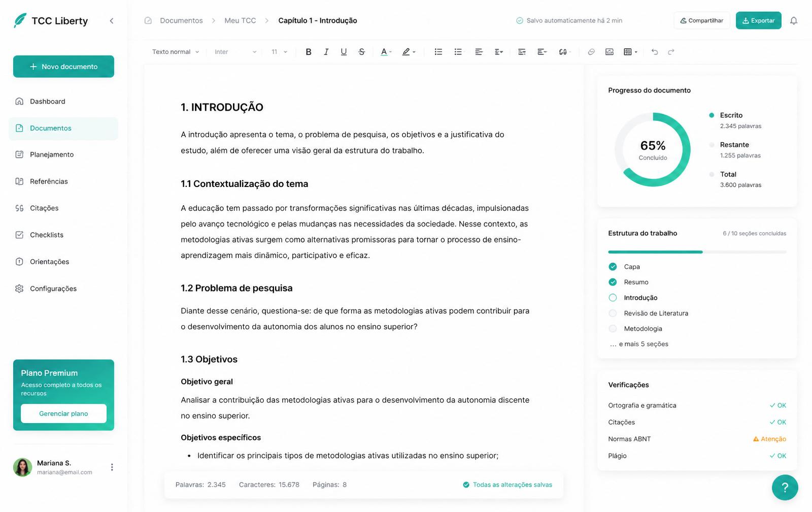
Task: Click the 1. INTRODUÇÃO heading in the document
Action: point(222,107)
